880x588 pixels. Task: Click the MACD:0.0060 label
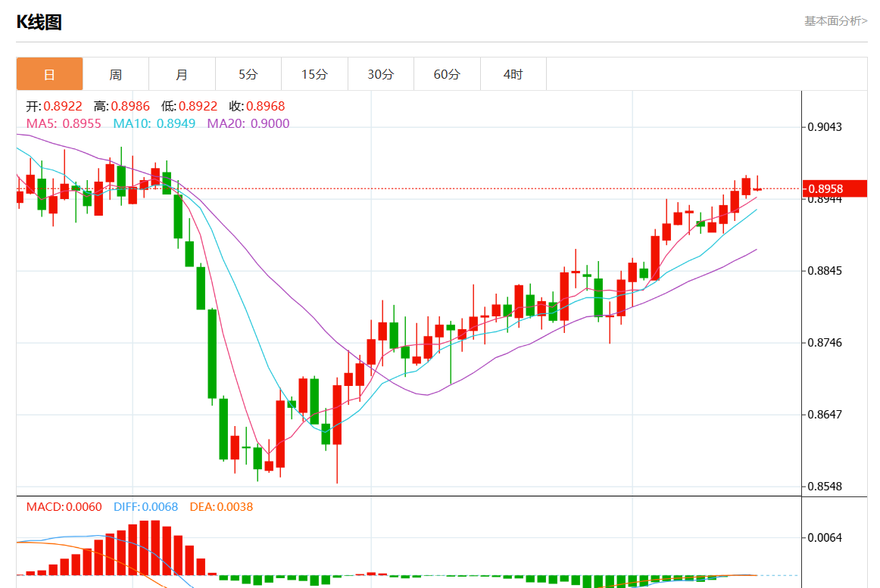(64, 506)
